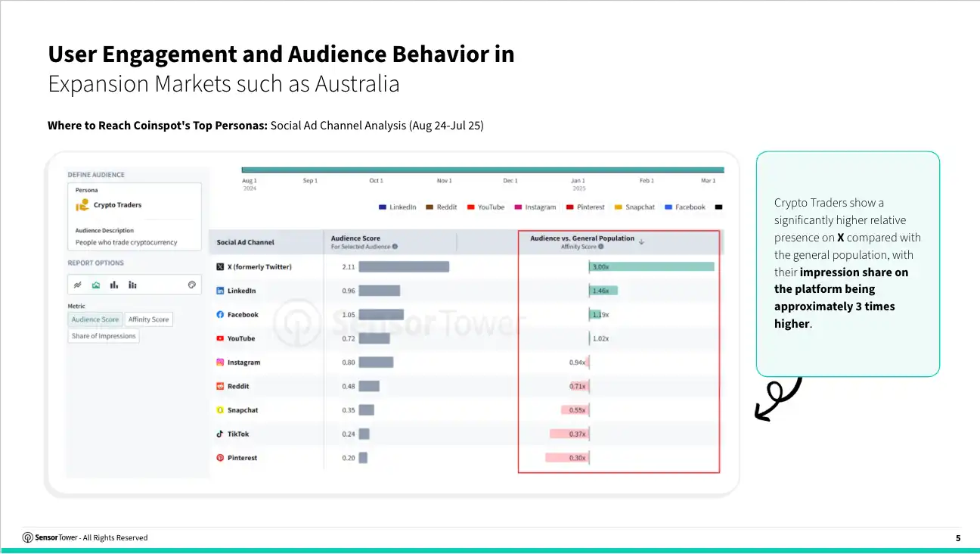Open the color palette options icon

point(191,285)
